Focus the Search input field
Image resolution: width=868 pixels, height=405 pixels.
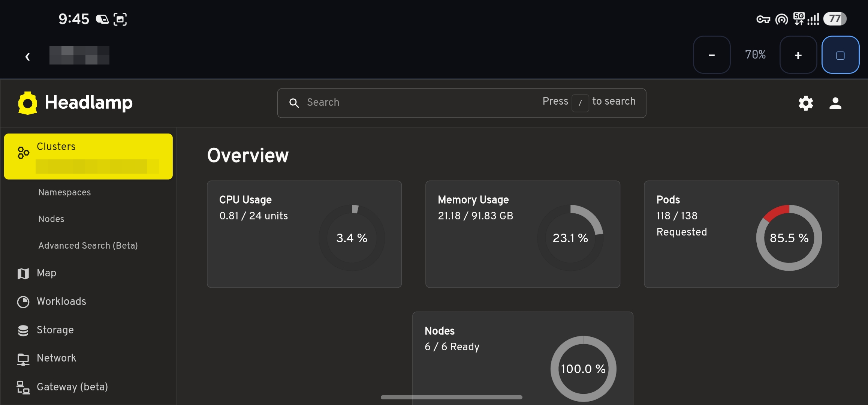tap(462, 103)
